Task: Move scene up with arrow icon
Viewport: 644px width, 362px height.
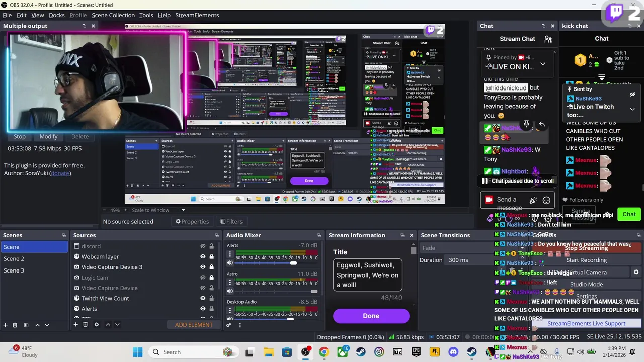Action: point(37,325)
